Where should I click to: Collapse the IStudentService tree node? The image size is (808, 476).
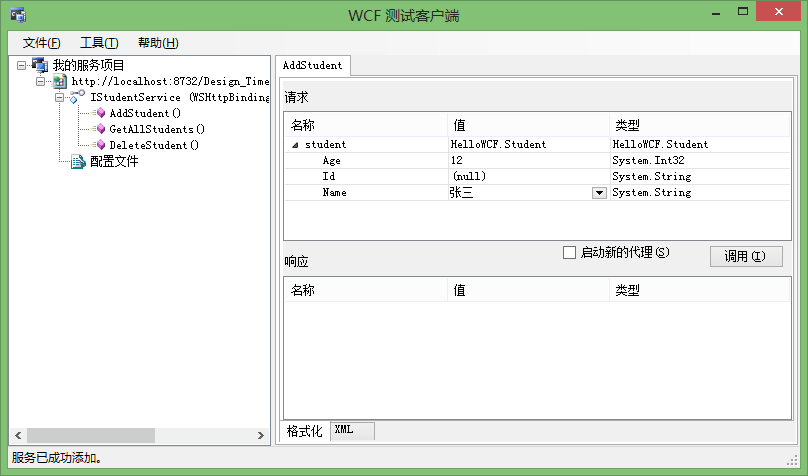click(60, 97)
